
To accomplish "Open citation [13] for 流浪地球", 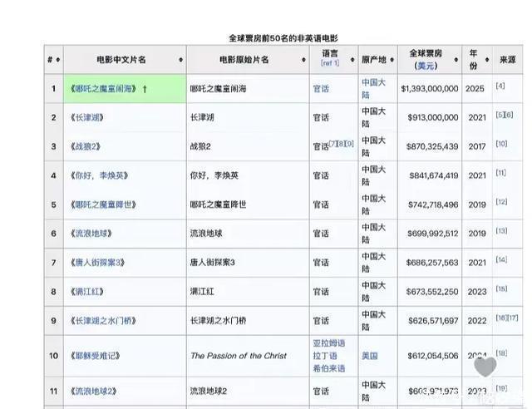I will click(501, 230).
